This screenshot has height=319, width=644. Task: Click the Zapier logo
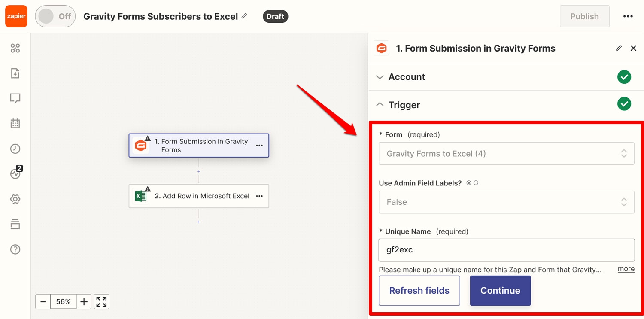[16, 16]
